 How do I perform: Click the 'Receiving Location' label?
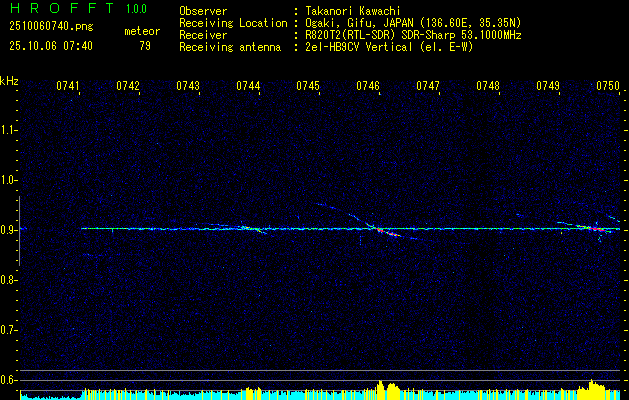(x=233, y=23)
